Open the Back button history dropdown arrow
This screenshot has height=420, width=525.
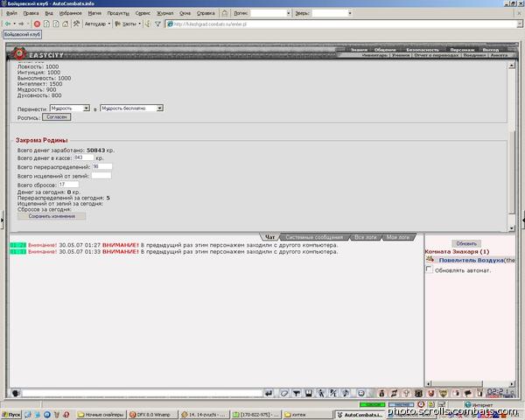(x=14, y=24)
